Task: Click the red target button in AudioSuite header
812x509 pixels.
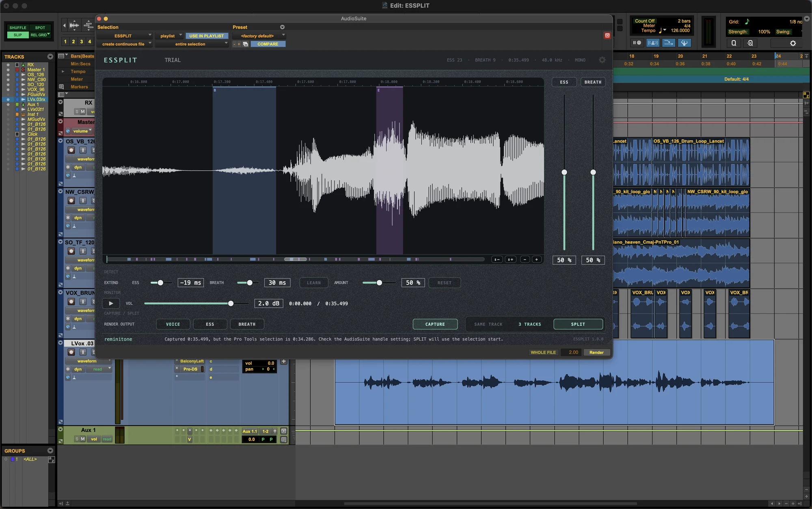Action: tap(607, 36)
